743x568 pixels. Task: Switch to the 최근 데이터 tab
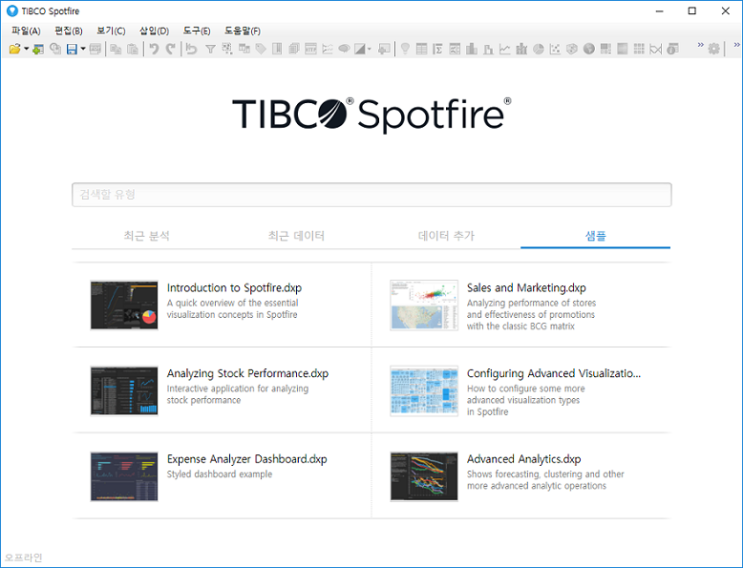point(296,235)
